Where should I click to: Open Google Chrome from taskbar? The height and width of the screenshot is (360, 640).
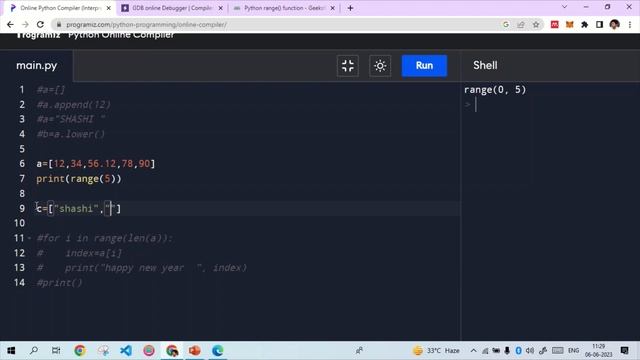(x=80, y=350)
